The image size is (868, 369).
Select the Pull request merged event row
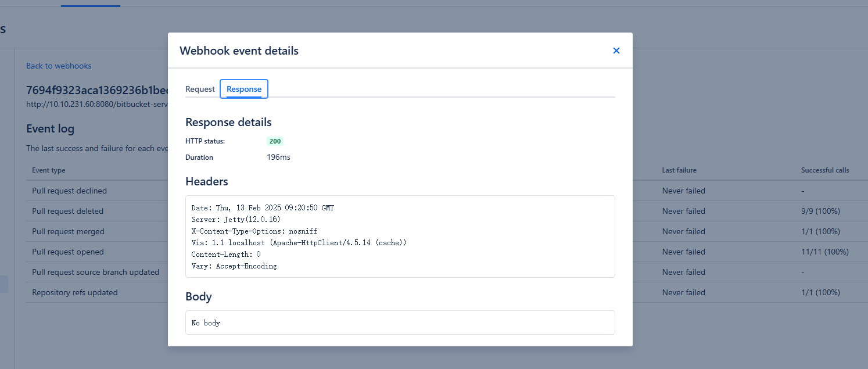click(x=442, y=231)
